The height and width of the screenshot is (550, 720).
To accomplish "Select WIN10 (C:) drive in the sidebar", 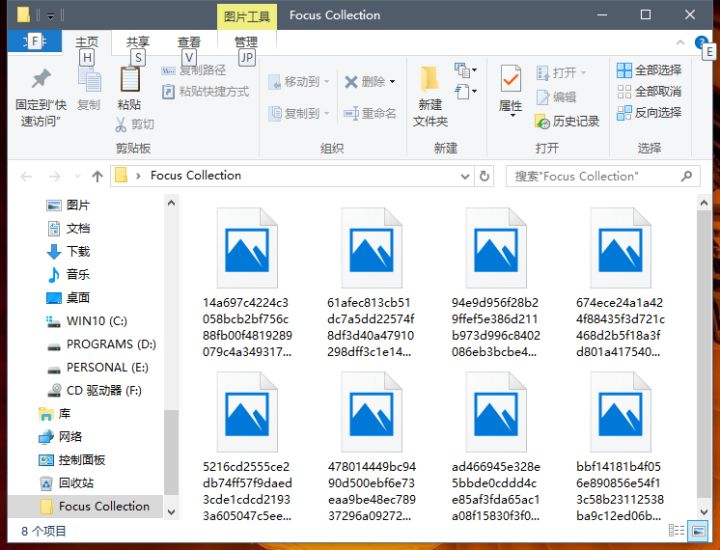I will tap(96, 321).
